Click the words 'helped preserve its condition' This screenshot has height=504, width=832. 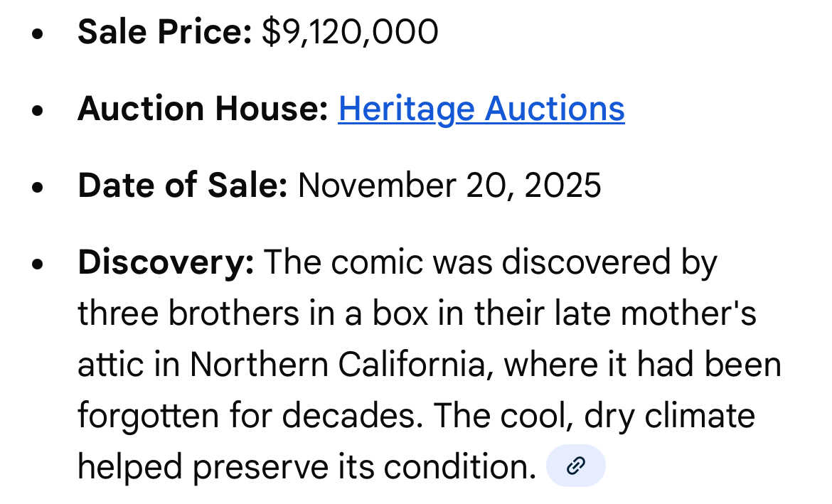pos(306,467)
